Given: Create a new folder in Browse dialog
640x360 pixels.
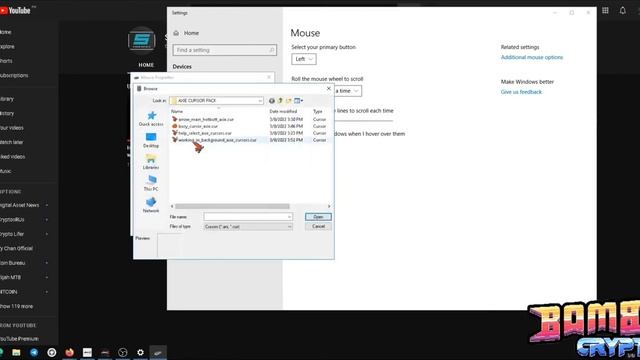Looking at the screenshot, I should coord(289,100).
